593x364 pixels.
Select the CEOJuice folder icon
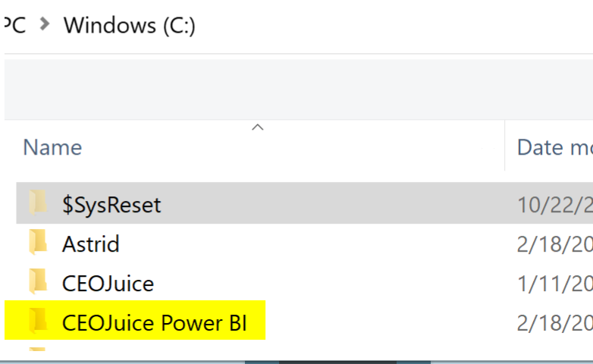pos(38,281)
